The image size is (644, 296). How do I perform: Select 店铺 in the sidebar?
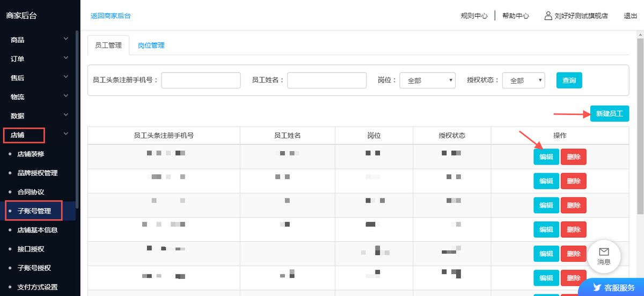[18, 135]
